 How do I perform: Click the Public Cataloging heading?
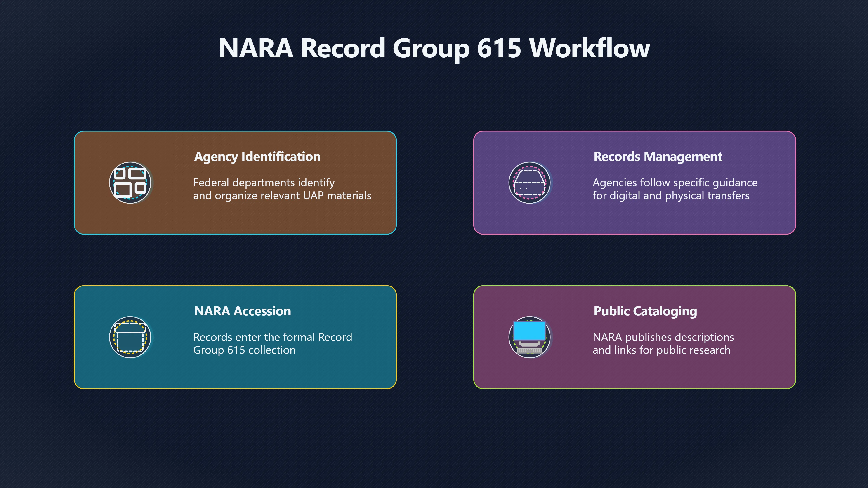click(645, 311)
